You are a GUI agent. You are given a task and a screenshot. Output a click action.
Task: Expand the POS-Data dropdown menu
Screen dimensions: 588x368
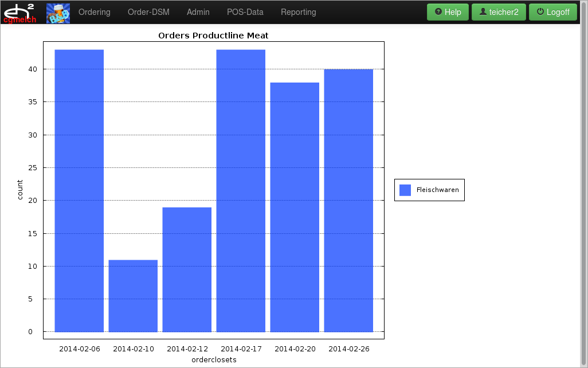click(x=245, y=12)
